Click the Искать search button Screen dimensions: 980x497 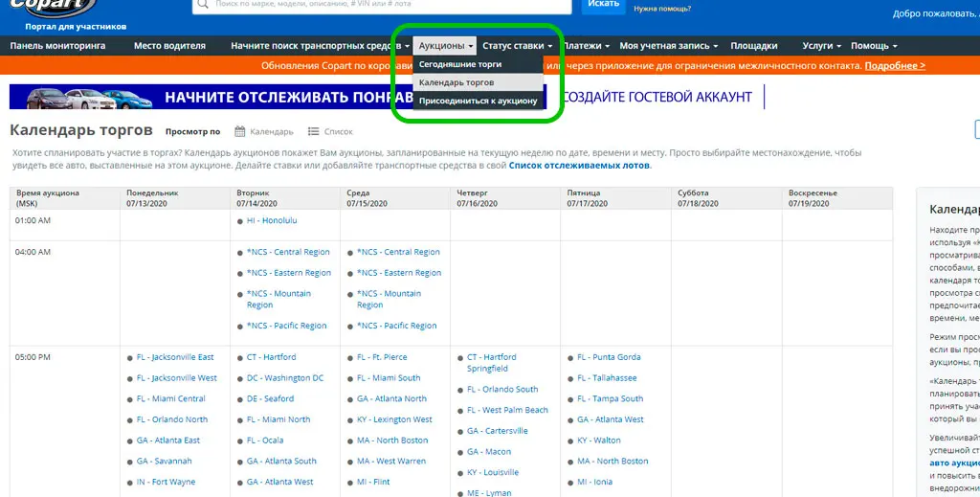pyautogui.click(x=603, y=5)
